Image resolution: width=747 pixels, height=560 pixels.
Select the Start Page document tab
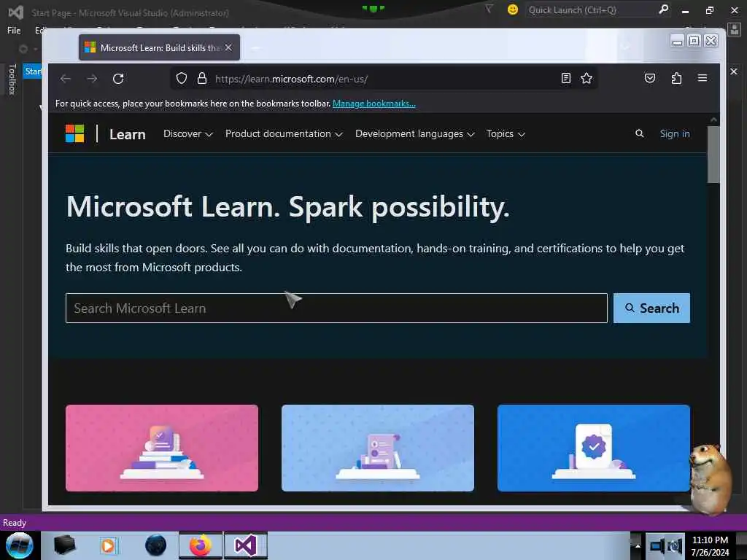click(32, 71)
